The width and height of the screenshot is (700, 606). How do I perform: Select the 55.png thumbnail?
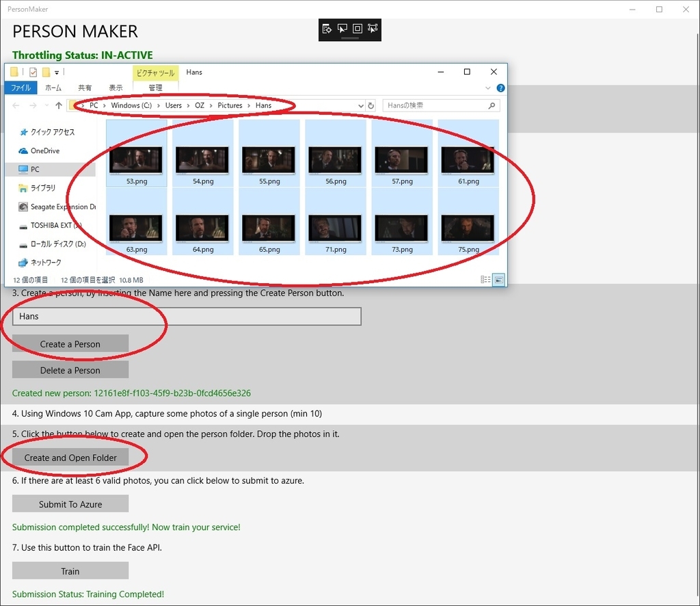coord(269,153)
